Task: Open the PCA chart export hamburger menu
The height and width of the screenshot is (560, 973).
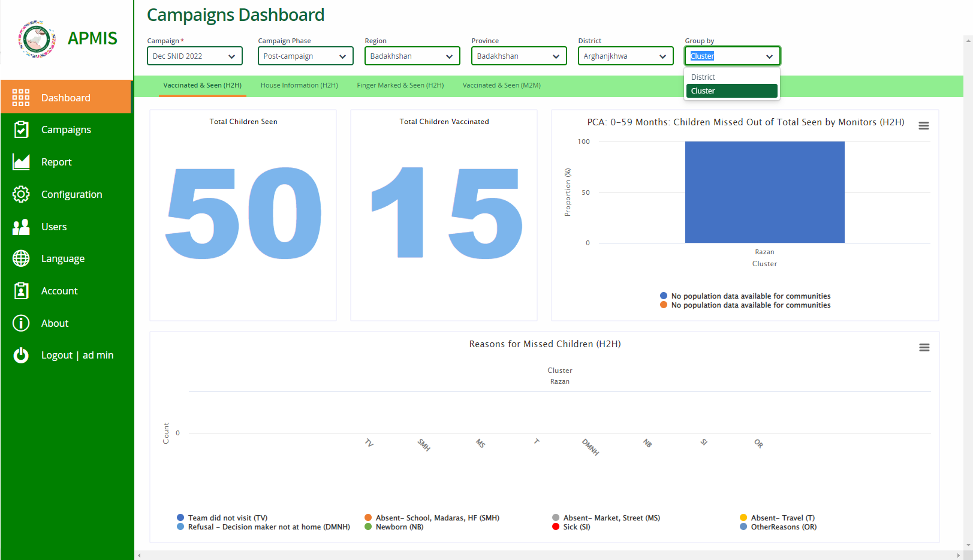Action: (x=923, y=125)
